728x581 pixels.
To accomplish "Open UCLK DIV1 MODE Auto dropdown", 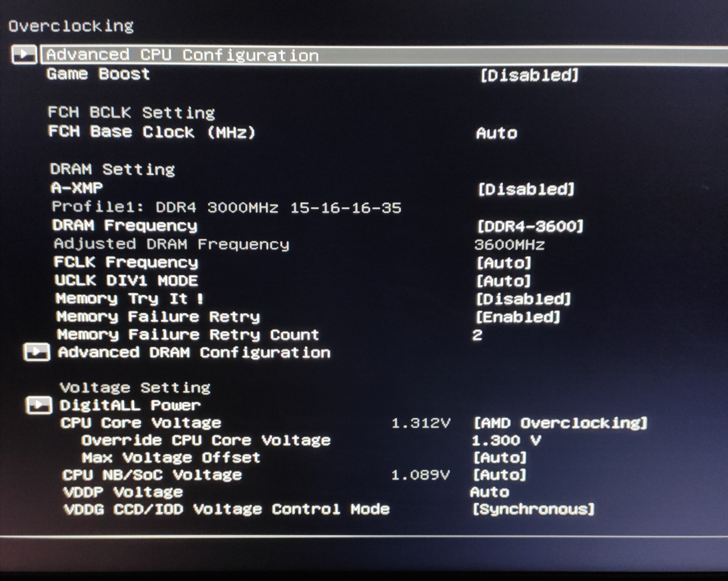I will (x=503, y=281).
